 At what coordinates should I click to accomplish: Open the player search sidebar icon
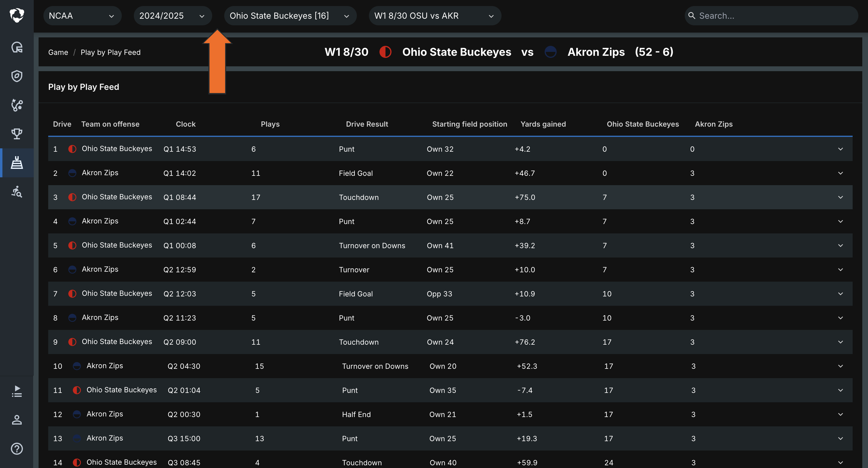point(17,191)
